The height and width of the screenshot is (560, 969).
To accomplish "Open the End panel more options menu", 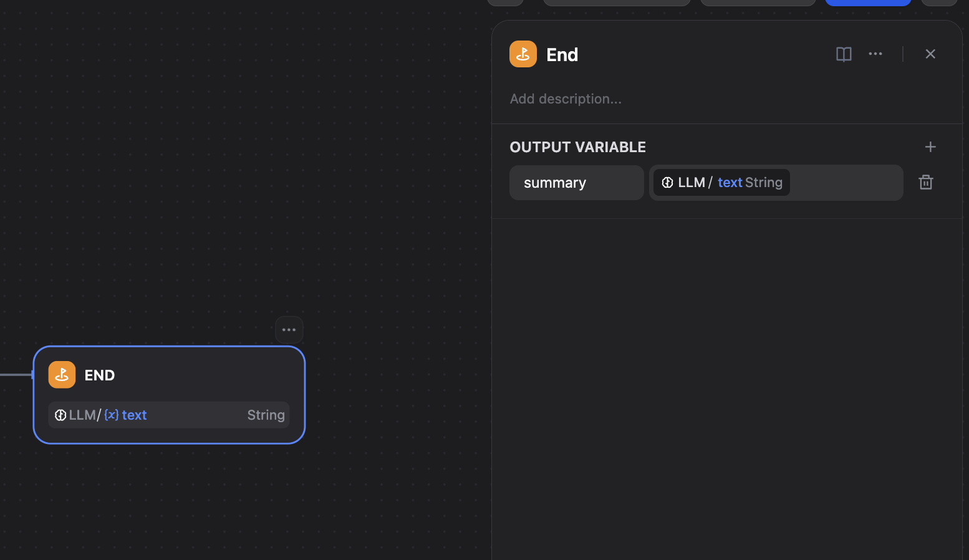I will pyautogui.click(x=875, y=54).
